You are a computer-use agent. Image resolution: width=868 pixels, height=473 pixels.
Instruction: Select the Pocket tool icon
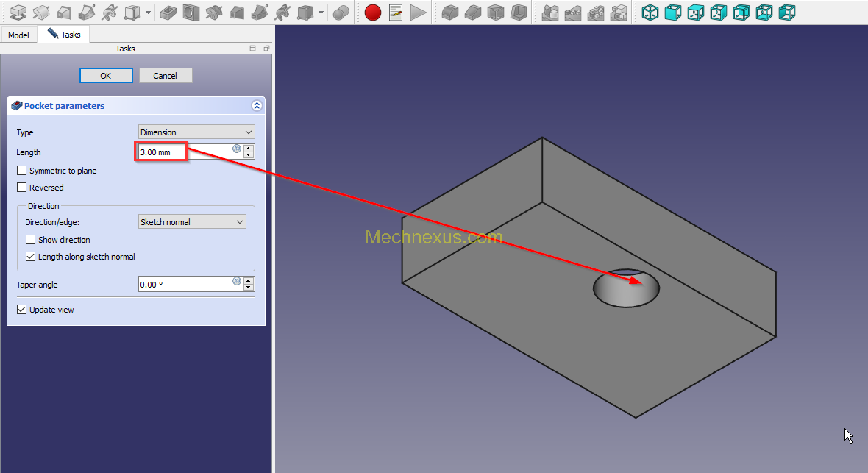(168, 13)
